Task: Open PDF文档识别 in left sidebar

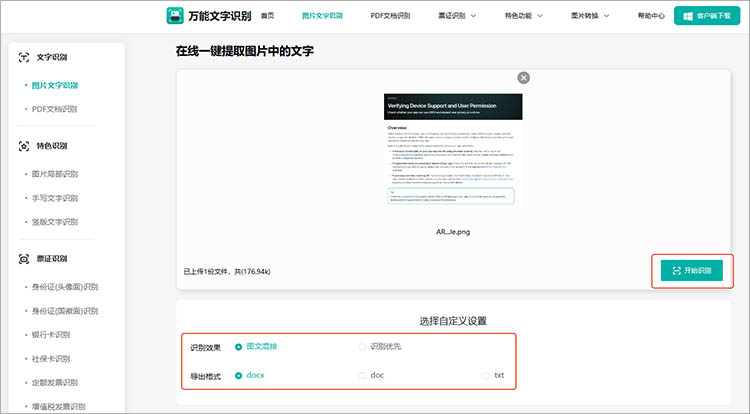Action: pyautogui.click(x=55, y=109)
